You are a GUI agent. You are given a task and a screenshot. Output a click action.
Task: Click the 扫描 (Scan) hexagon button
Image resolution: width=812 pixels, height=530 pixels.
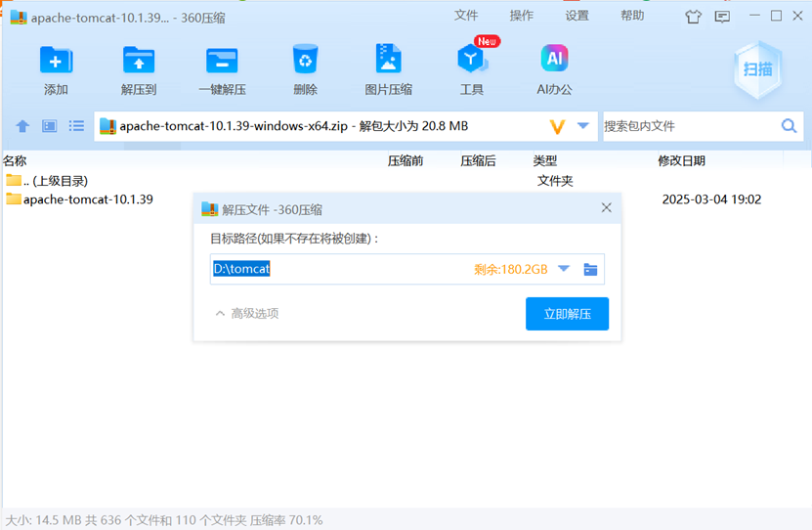[x=758, y=69]
